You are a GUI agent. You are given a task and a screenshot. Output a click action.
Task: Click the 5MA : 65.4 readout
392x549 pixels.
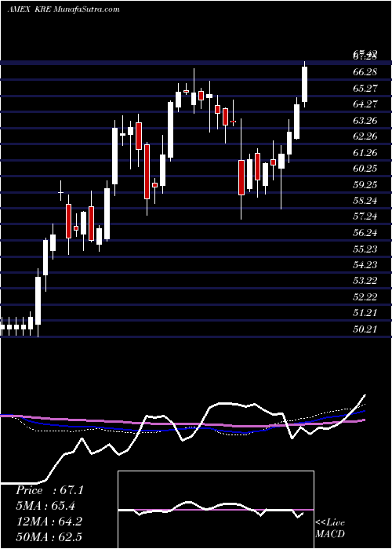45,506
